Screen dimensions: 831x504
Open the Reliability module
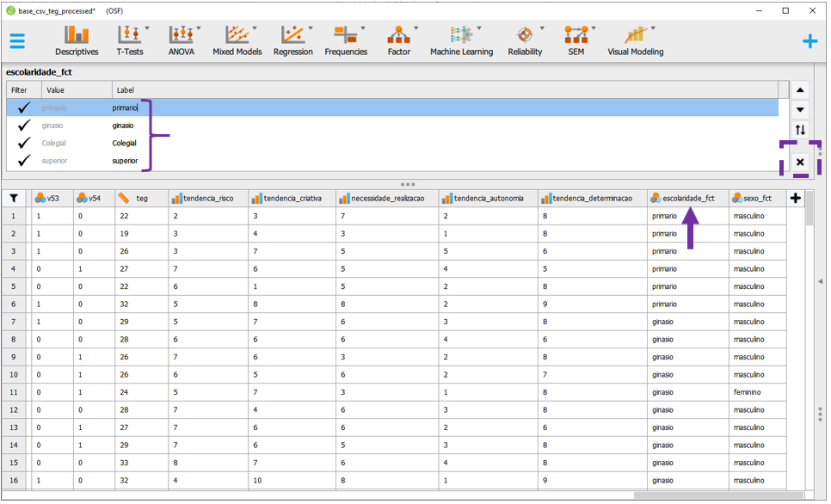click(x=525, y=40)
